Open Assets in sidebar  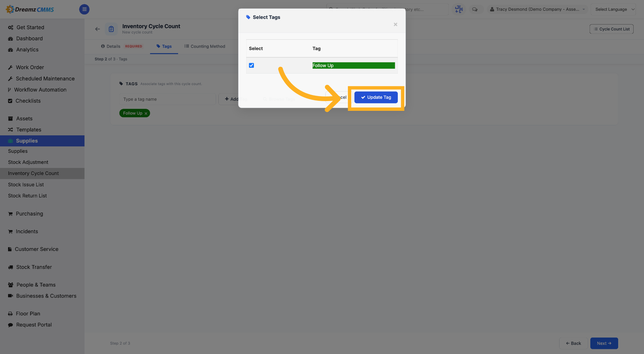point(24,119)
